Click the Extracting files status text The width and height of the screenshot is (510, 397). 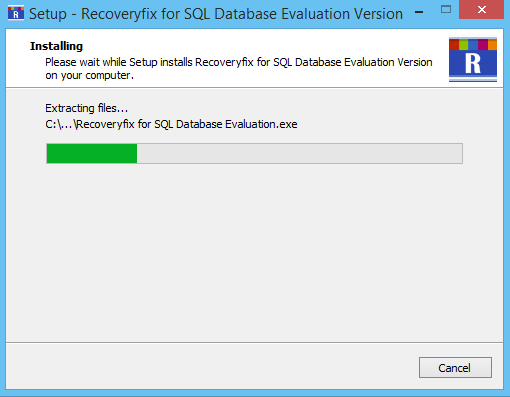click(87, 108)
